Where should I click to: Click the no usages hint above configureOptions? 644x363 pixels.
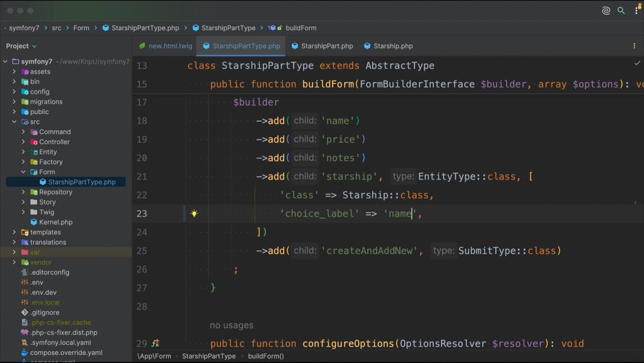click(232, 325)
